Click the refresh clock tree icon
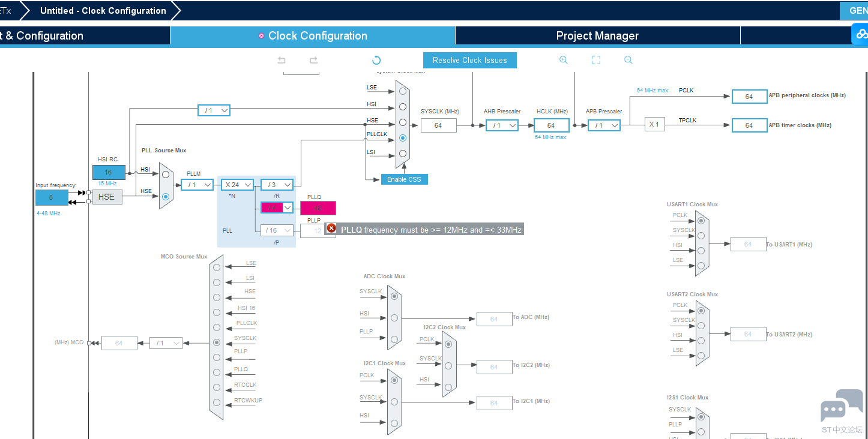 tap(376, 60)
